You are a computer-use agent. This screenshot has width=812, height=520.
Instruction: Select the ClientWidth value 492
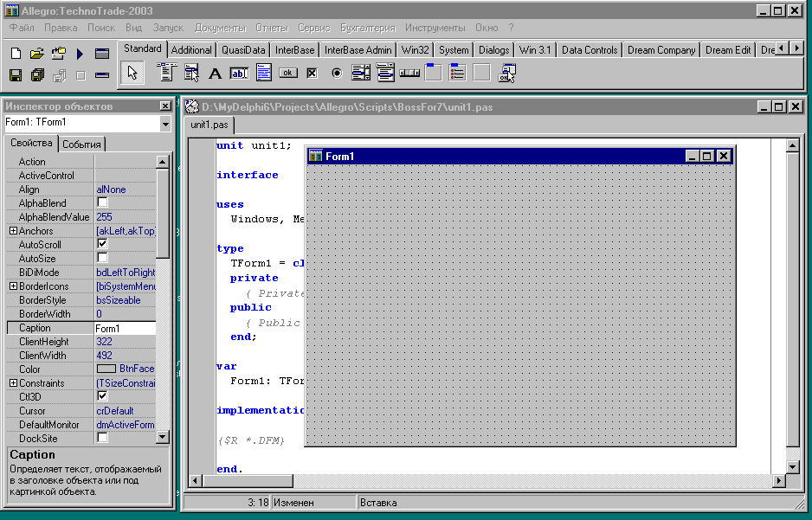104,356
